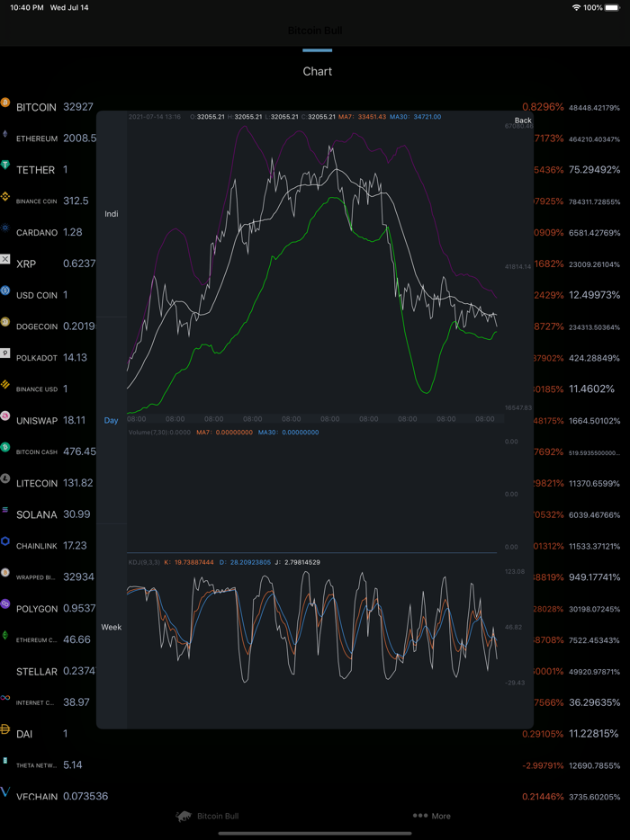Switch to the Chart tab
Image resolution: width=630 pixels, height=840 pixels.
317,71
